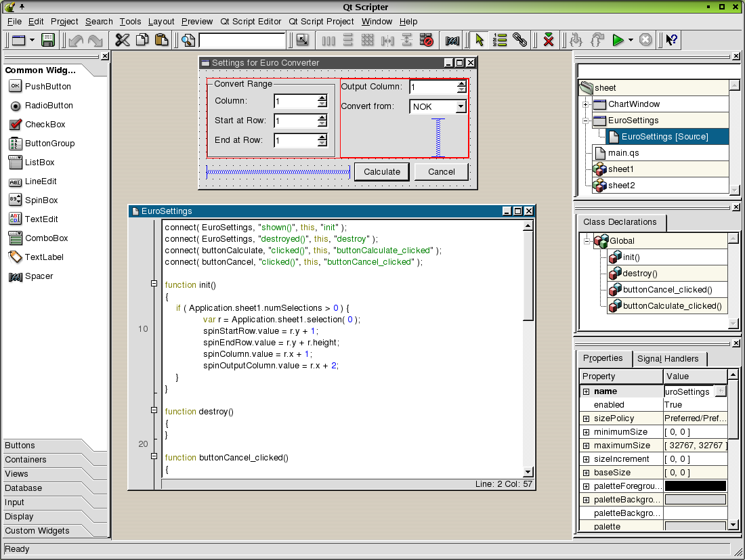Click the Step Into debug icon
Viewport: 745px width, 560px height.
(x=577, y=41)
